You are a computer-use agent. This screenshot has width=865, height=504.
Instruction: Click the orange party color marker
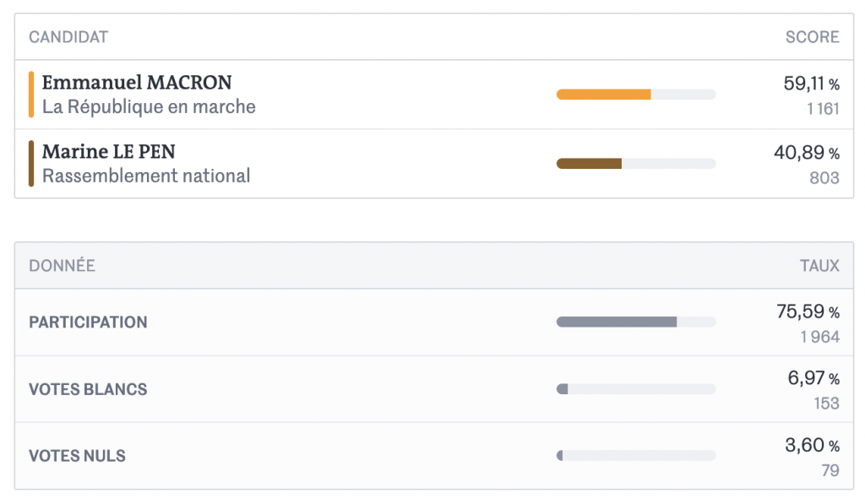coord(31,95)
